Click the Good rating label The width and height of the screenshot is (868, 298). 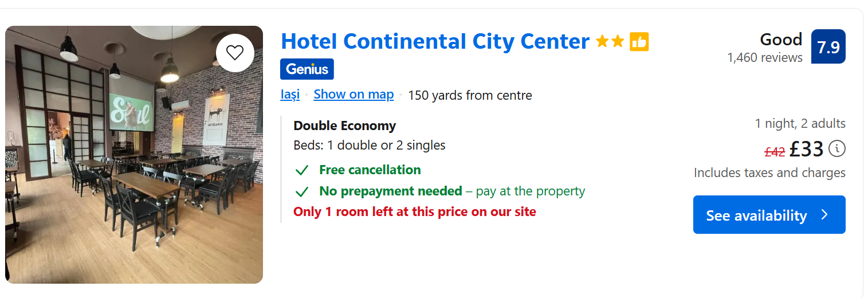[780, 40]
